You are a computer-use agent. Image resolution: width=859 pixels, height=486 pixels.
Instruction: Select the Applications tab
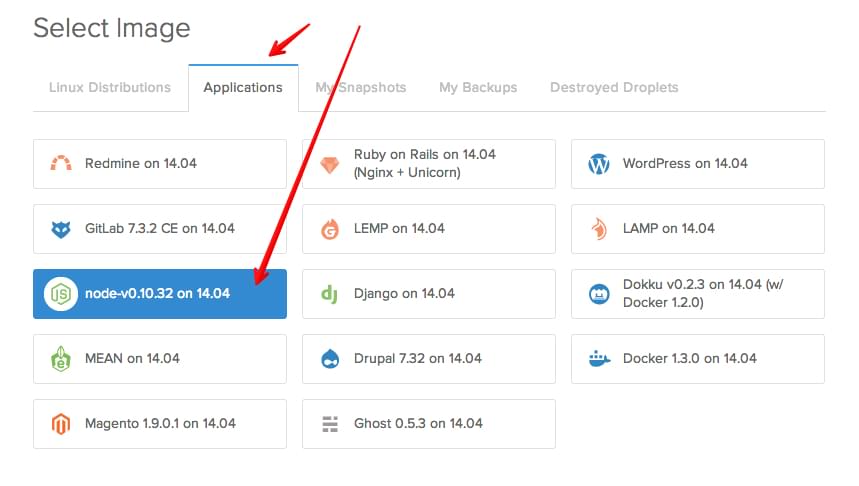243,88
